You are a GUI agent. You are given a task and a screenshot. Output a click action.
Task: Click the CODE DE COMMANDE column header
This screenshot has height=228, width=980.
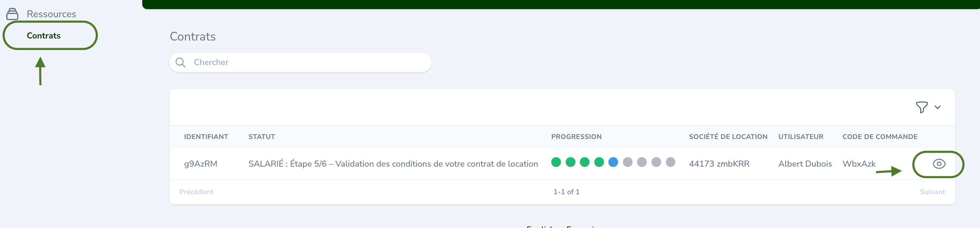pos(879,137)
